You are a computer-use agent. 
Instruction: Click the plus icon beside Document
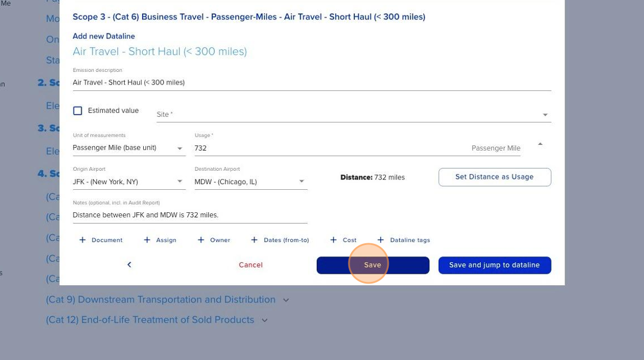click(82, 240)
